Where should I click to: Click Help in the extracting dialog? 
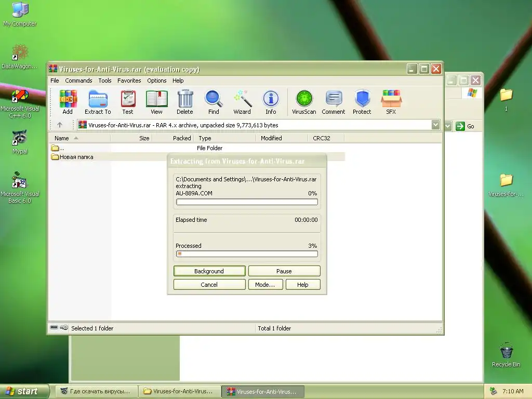pyautogui.click(x=303, y=284)
